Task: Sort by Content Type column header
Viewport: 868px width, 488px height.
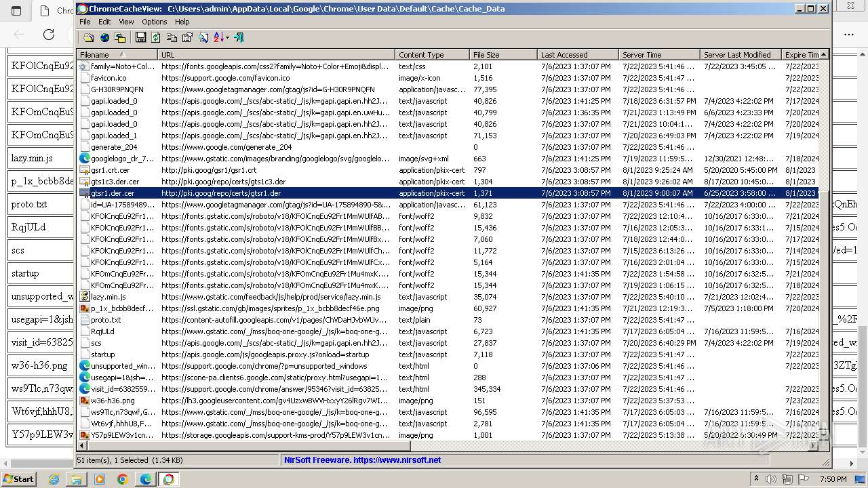Action: [x=433, y=55]
